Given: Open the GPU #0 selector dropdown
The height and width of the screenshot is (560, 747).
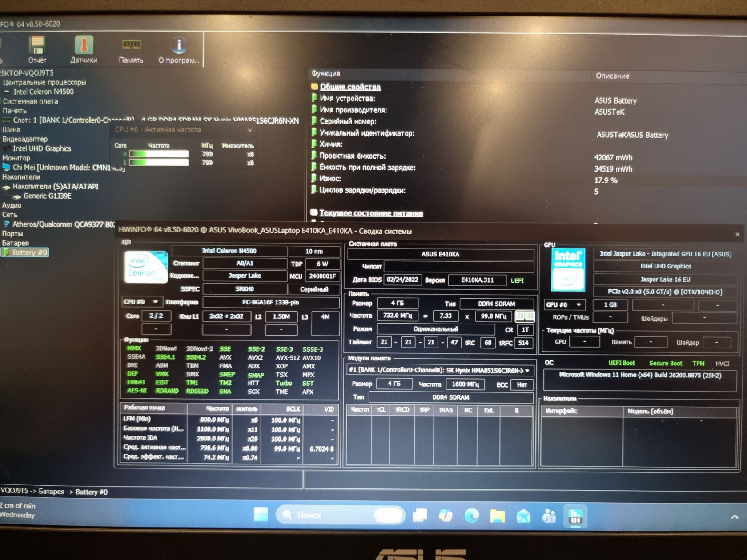Looking at the screenshot, I should click(x=564, y=304).
